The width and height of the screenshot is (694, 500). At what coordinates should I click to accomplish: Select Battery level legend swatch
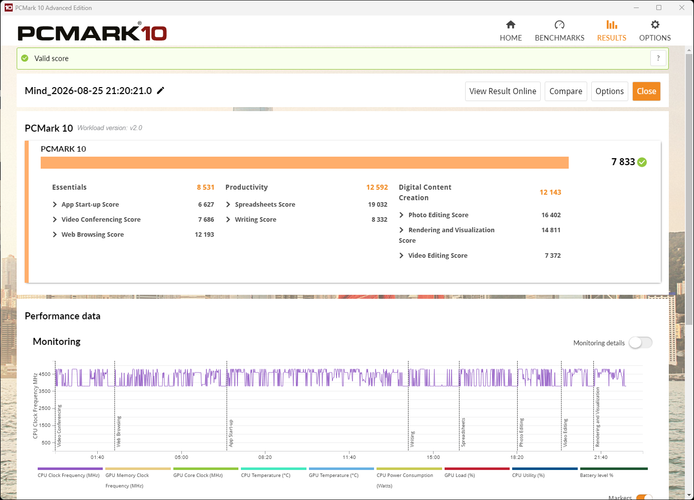613,468
